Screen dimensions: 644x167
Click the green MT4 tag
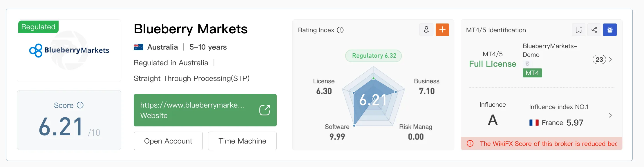pos(532,73)
